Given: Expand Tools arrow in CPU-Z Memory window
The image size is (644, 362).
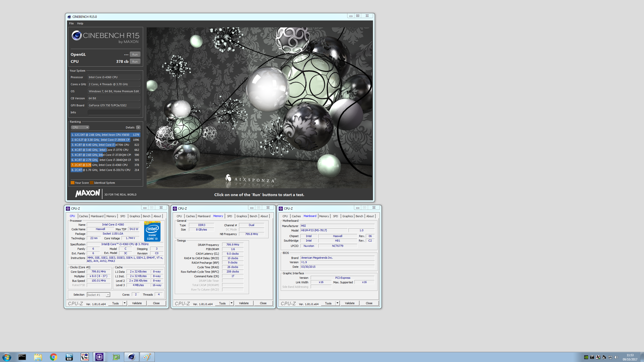Looking at the screenshot, I should point(231,303).
